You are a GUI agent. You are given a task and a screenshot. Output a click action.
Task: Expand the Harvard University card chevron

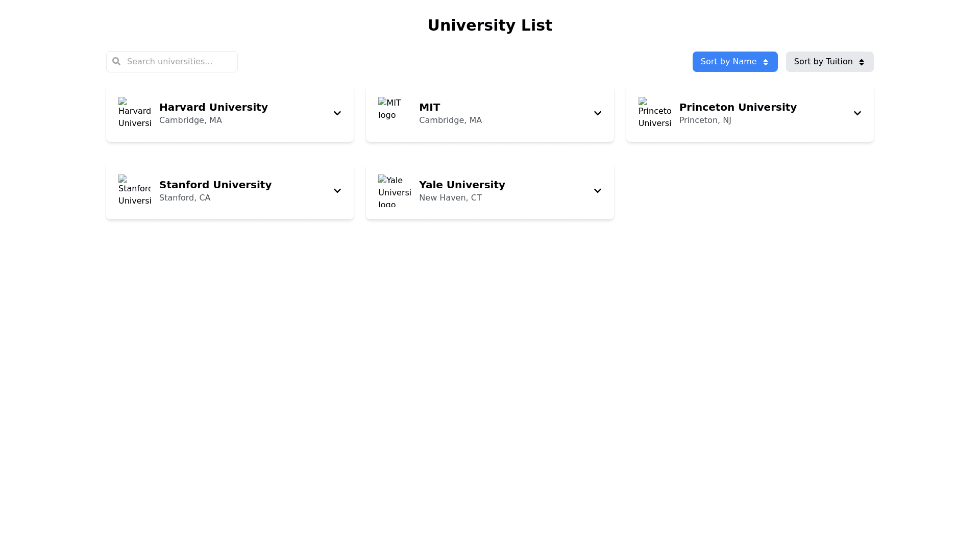click(x=337, y=113)
